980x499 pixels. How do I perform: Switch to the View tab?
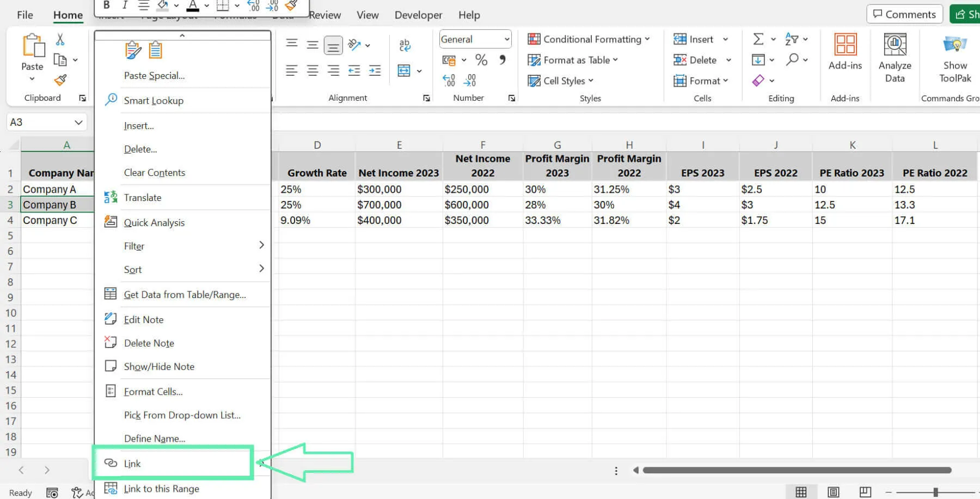pos(367,15)
